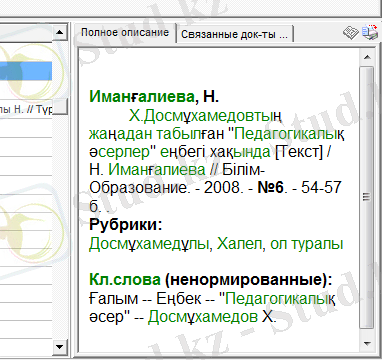Click the Кл.слова keyword heading link
Image resolution: width=382 pixels, height=360 pixels.
coord(125,280)
